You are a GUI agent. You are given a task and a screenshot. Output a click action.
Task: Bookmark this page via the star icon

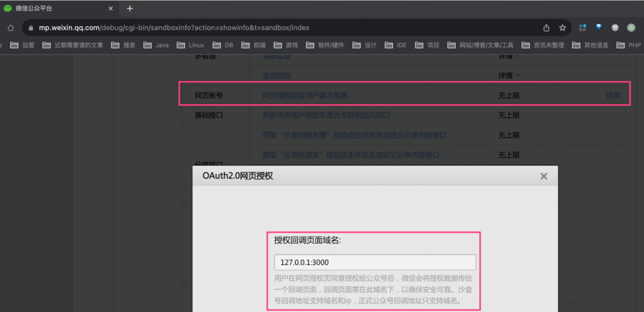(562, 28)
